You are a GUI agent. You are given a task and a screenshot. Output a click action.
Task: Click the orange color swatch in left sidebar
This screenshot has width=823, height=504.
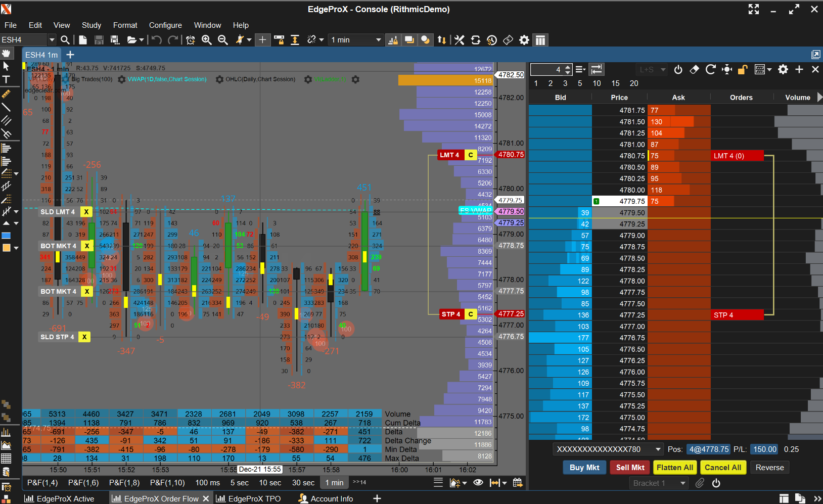(7, 248)
